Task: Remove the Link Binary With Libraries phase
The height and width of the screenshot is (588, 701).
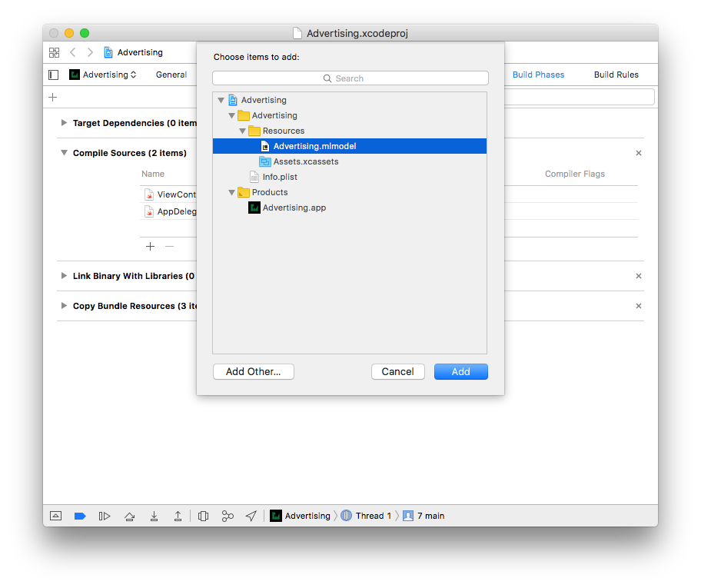Action: pos(639,276)
